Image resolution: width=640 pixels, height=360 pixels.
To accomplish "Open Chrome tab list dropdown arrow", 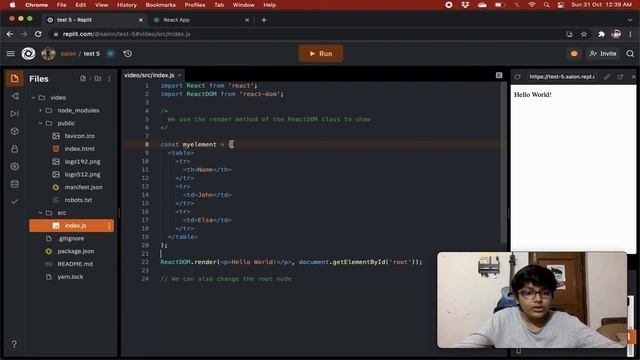I will tap(630, 20).
